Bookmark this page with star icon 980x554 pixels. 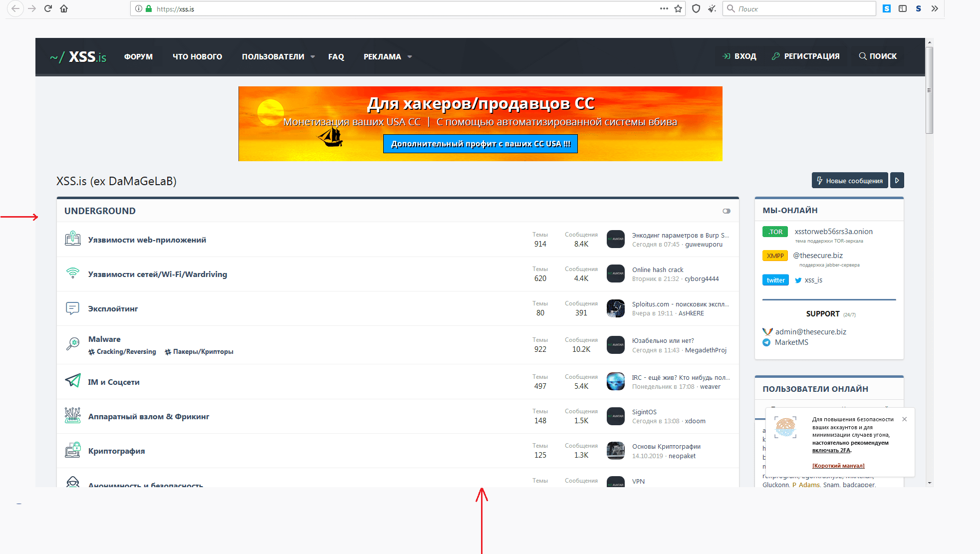[678, 8]
